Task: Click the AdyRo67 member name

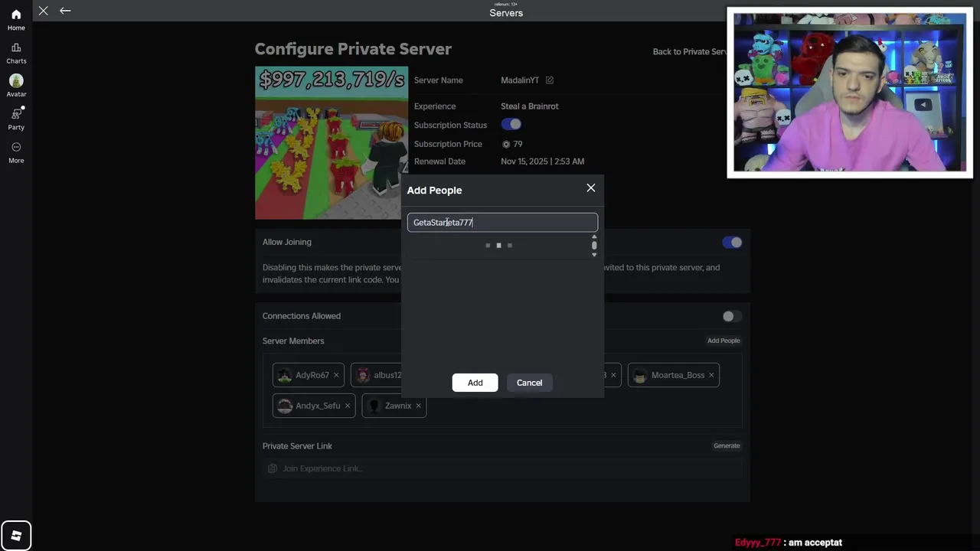Action: click(312, 375)
